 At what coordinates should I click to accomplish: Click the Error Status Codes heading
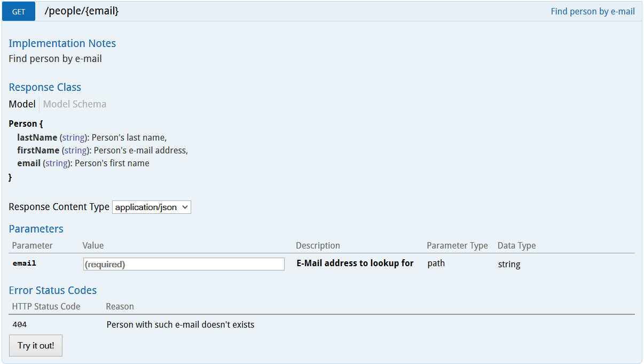click(x=52, y=290)
